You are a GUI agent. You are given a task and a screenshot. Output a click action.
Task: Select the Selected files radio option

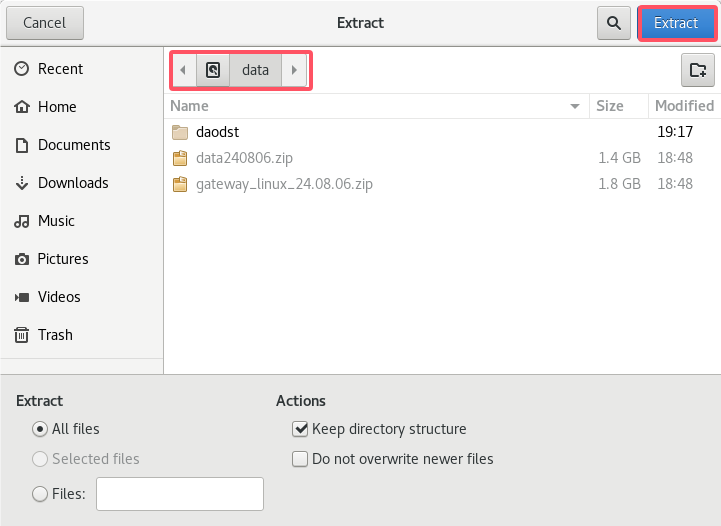coord(40,459)
